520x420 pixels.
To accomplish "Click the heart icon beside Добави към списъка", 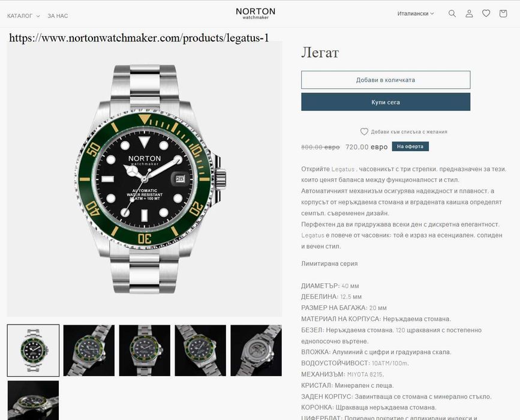I will pos(364,132).
